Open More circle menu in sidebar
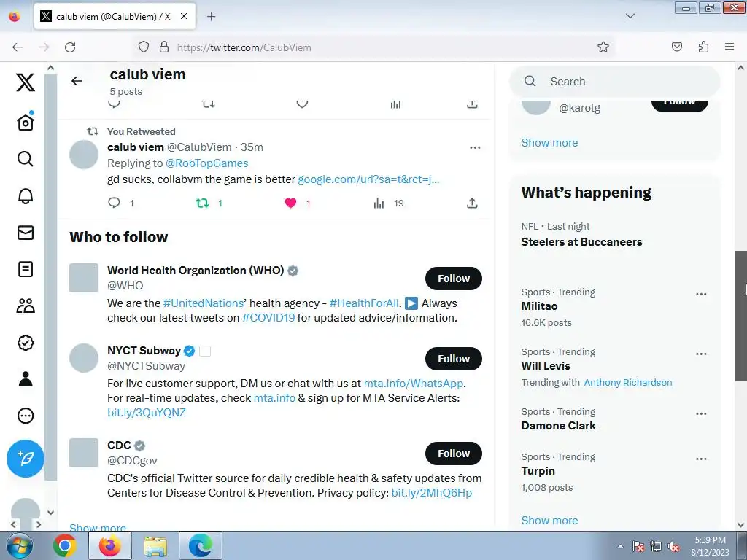The image size is (747, 560). [x=26, y=416]
